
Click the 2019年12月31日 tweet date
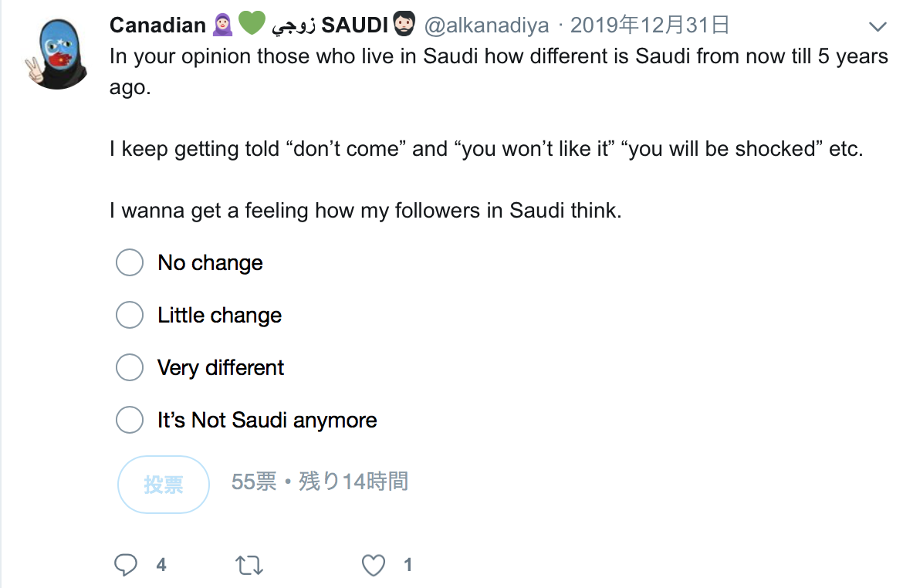[x=650, y=25]
